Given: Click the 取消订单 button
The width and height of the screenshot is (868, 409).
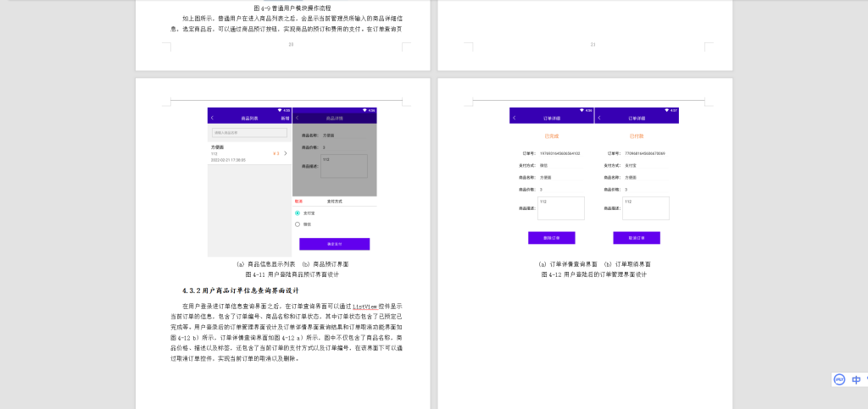Looking at the screenshot, I should pyautogui.click(x=637, y=238).
